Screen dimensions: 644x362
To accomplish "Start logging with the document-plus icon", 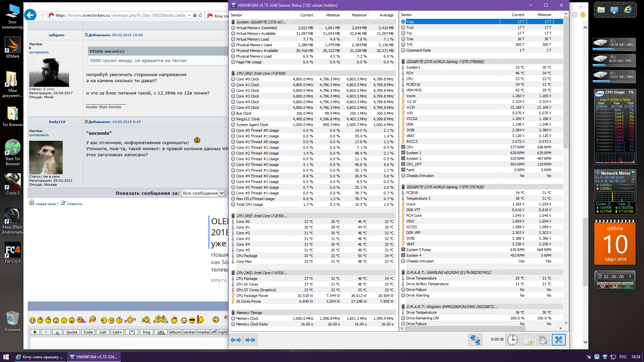I will [x=528, y=340].
